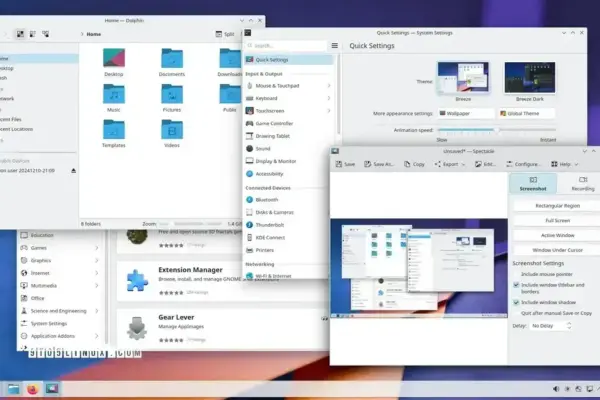Open the Templates folder in Dolphin

click(114, 134)
